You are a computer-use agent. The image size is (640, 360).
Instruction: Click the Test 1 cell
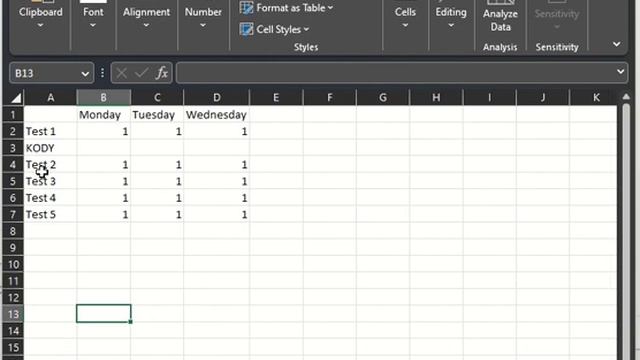pos(50,131)
